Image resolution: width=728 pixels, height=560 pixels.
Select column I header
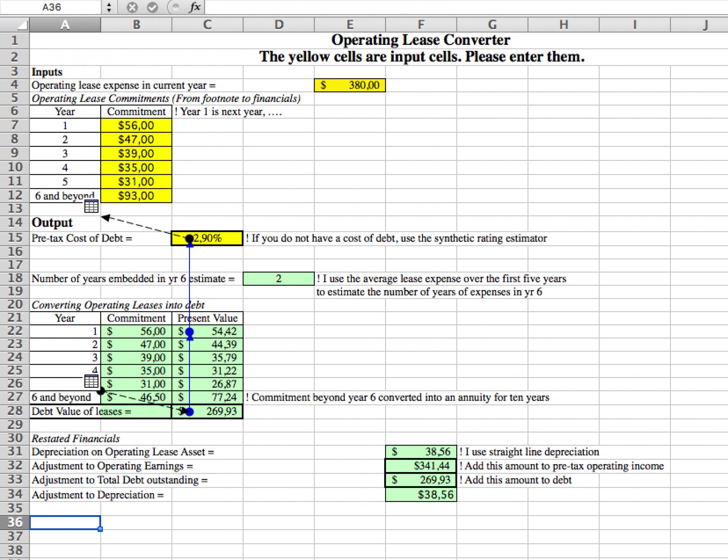(635, 25)
